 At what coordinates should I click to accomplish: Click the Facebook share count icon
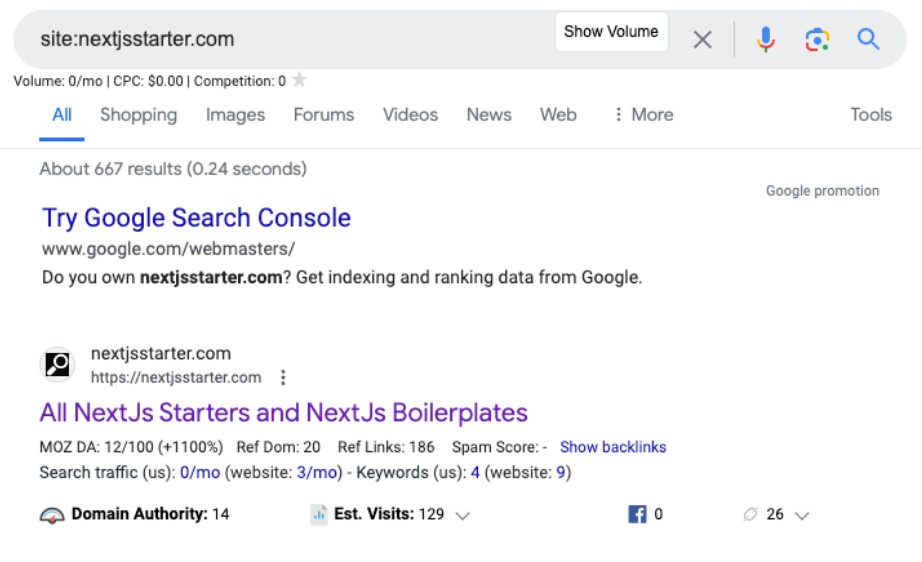pos(637,515)
